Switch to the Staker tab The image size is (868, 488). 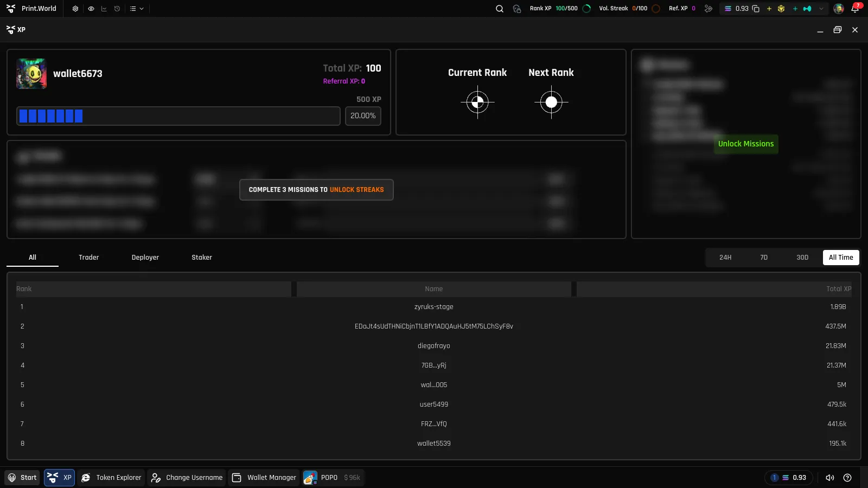point(202,258)
